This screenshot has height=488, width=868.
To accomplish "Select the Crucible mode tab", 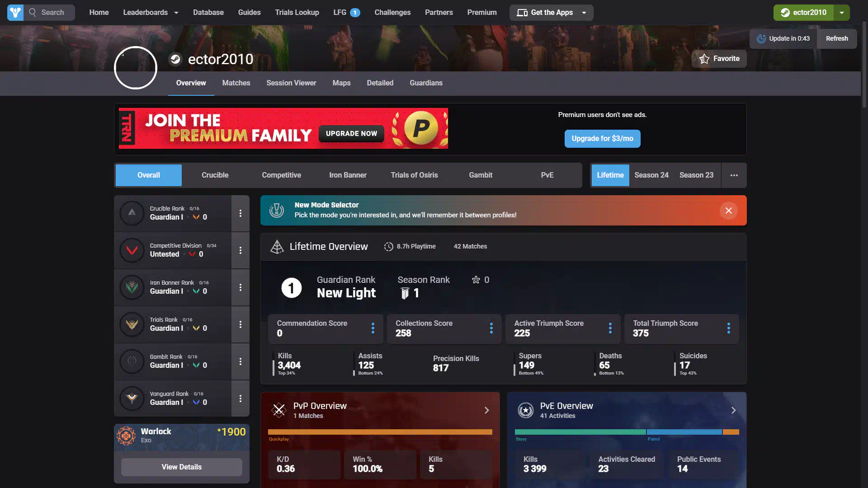I will click(215, 175).
